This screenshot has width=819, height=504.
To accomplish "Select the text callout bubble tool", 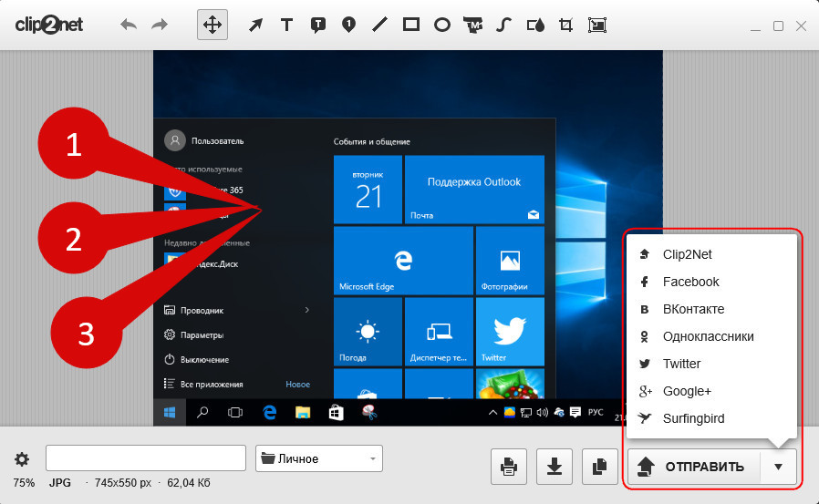I will 317,25.
